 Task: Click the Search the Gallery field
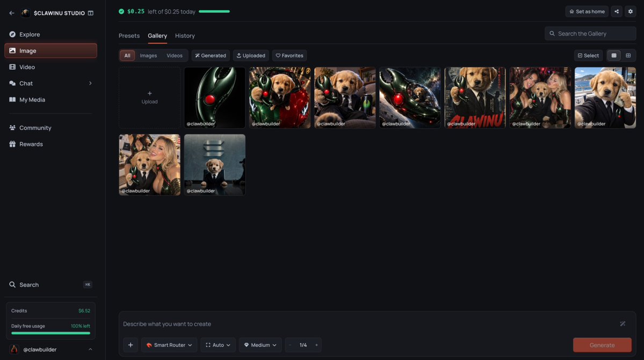pyautogui.click(x=590, y=34)
